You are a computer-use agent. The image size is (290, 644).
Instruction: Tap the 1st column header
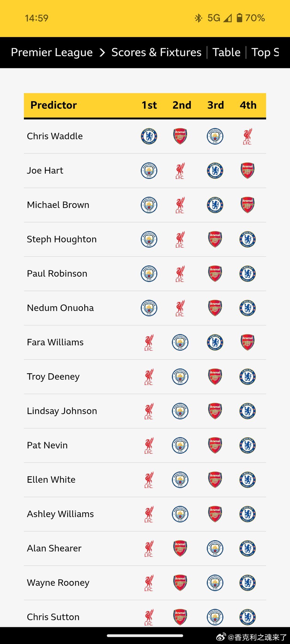coord(149,105)
